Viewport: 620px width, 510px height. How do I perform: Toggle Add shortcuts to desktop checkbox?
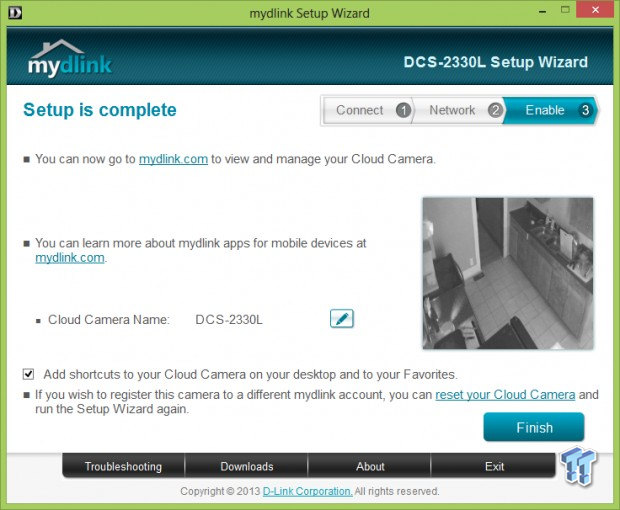point(28,374)
